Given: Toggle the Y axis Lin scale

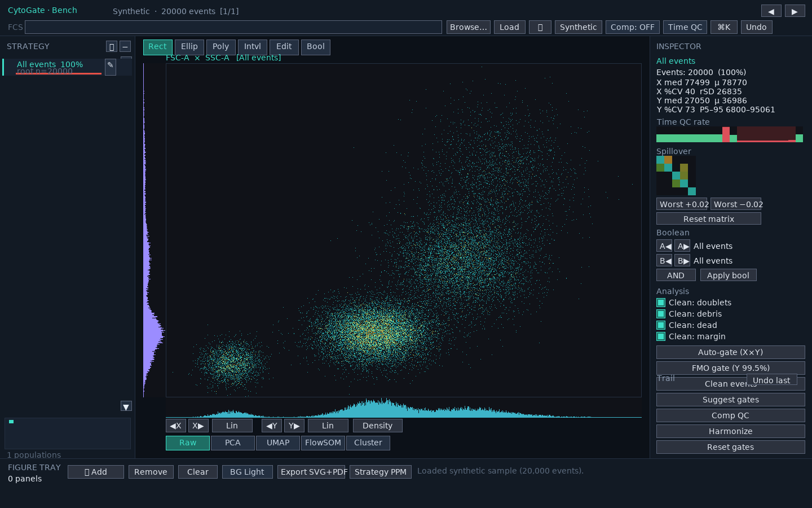Looking at the screenshot, I should (x=328, y=426).
